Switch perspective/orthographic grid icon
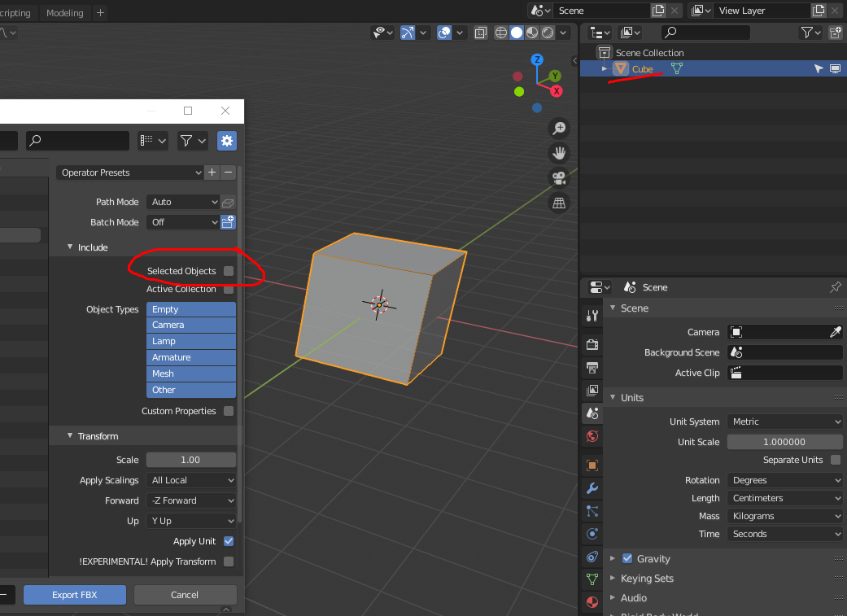The image size is (847, 616). click(559, 203)
